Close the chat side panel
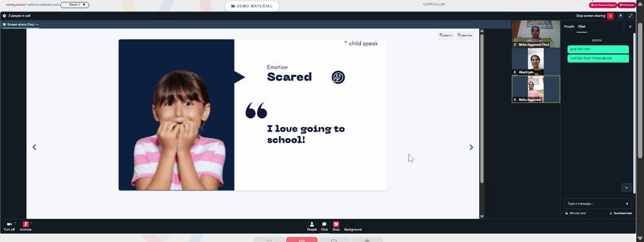 630,26
